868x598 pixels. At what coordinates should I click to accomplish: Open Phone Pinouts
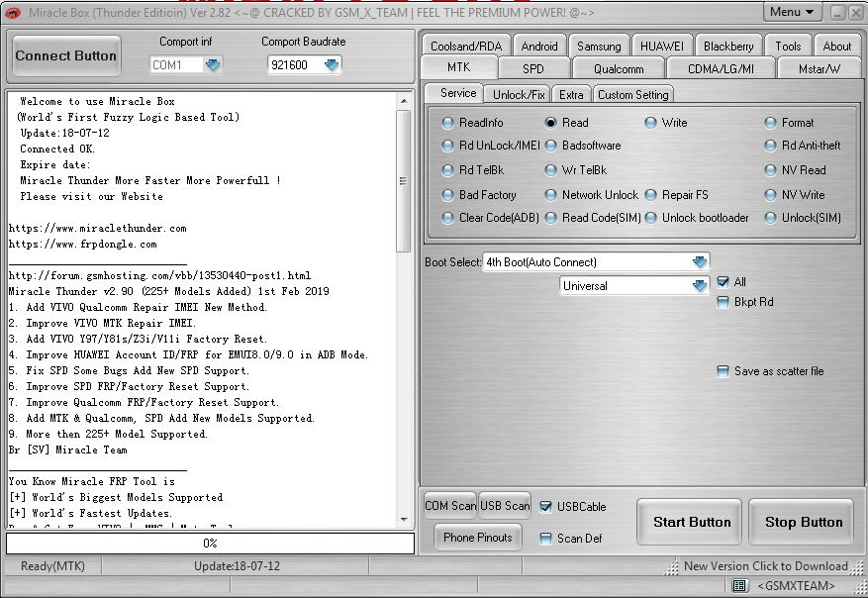(x=478, y=537)
